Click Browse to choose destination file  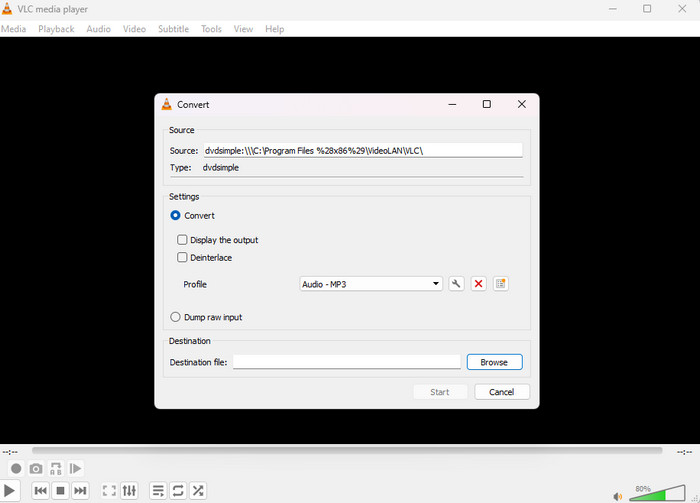pyautogui.click(x=494, y=362)
